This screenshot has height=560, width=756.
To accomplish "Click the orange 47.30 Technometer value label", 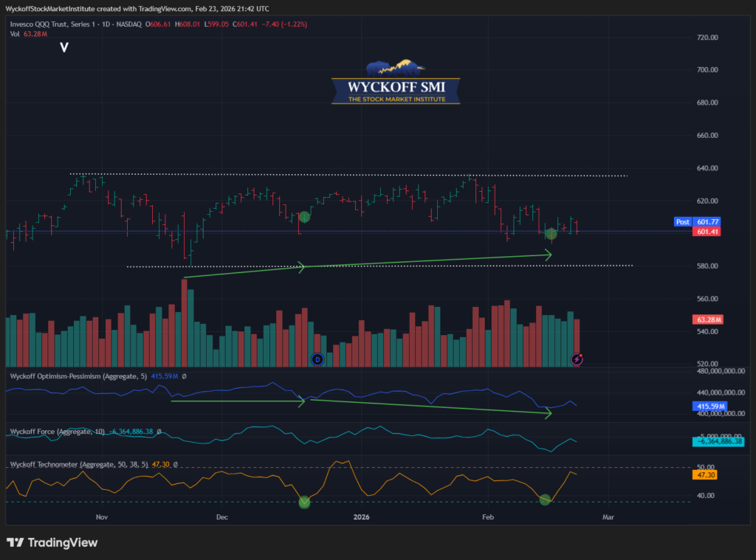I will [706, 475].
